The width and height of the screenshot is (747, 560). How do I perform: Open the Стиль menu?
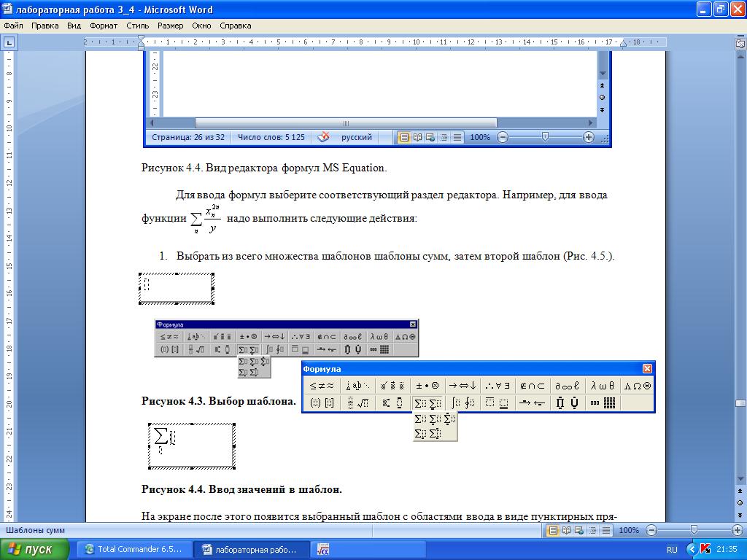click(138, 26)
